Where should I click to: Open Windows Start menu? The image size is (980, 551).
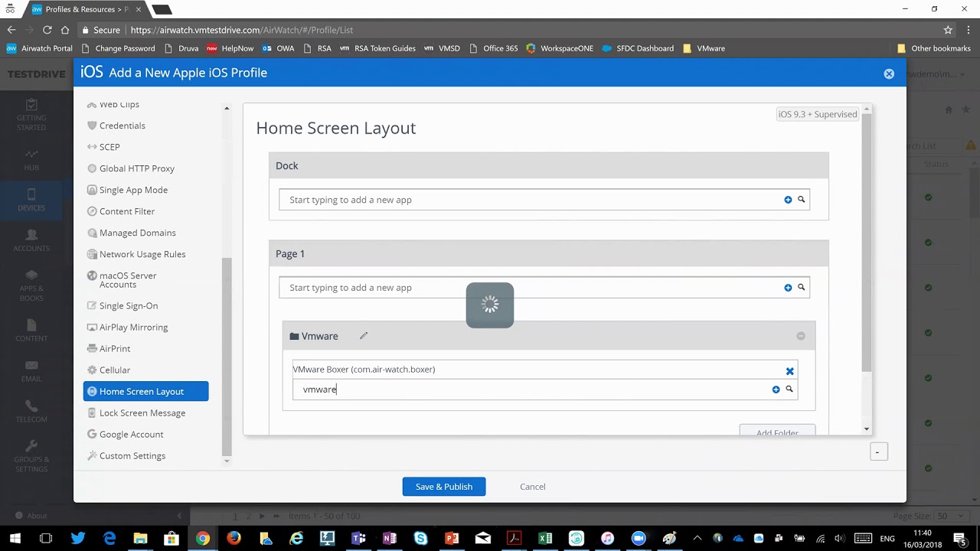click(x=15, y=539)
